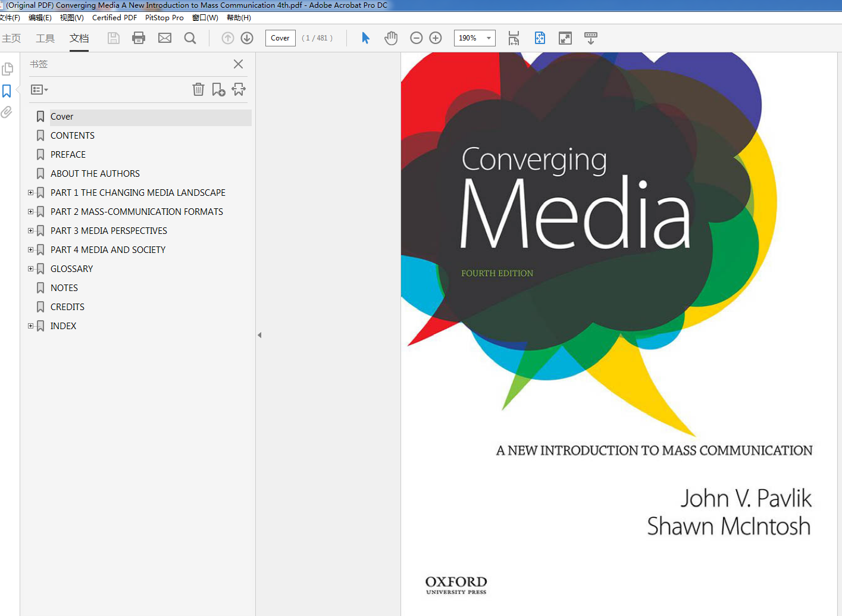Collapse the navigation pane arrow
Viewport: 842px width, 616px height.
(259, 335)
